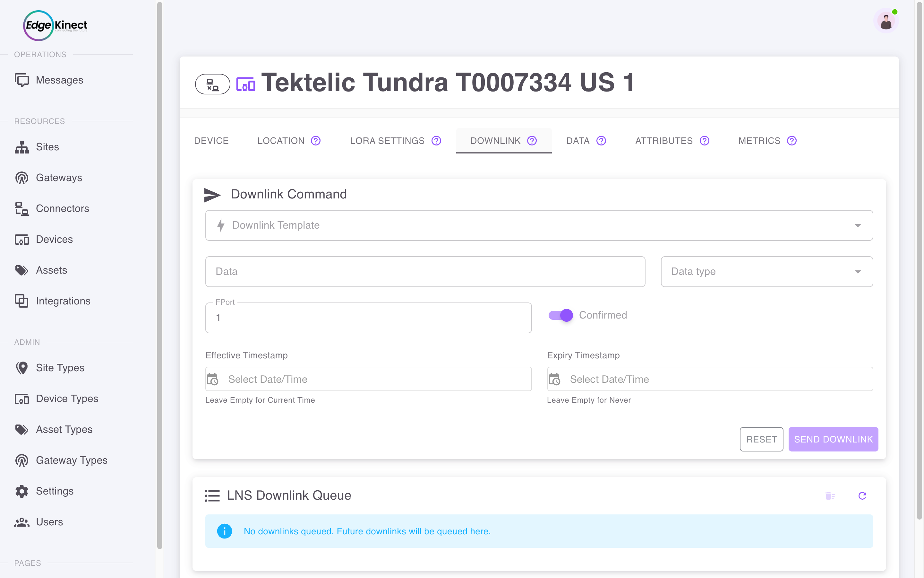
Task: Switch to the DEVICE tab
Action: click(211, 141)
